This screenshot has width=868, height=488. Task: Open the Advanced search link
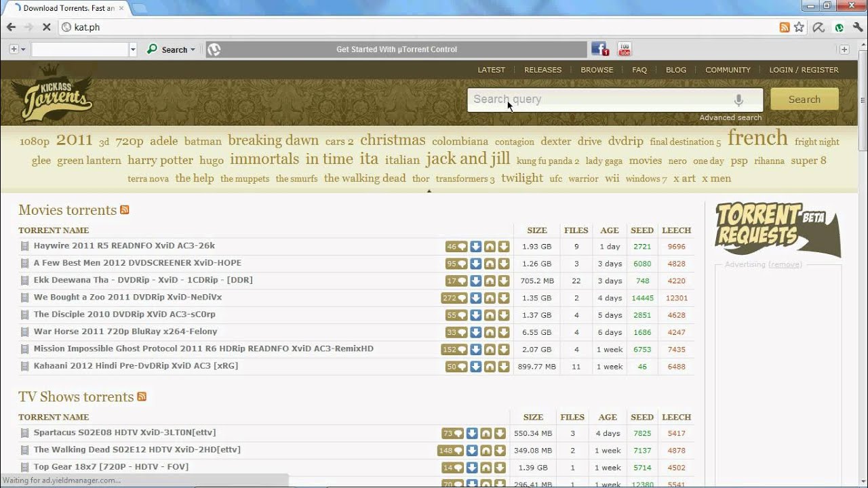(730, 117)
